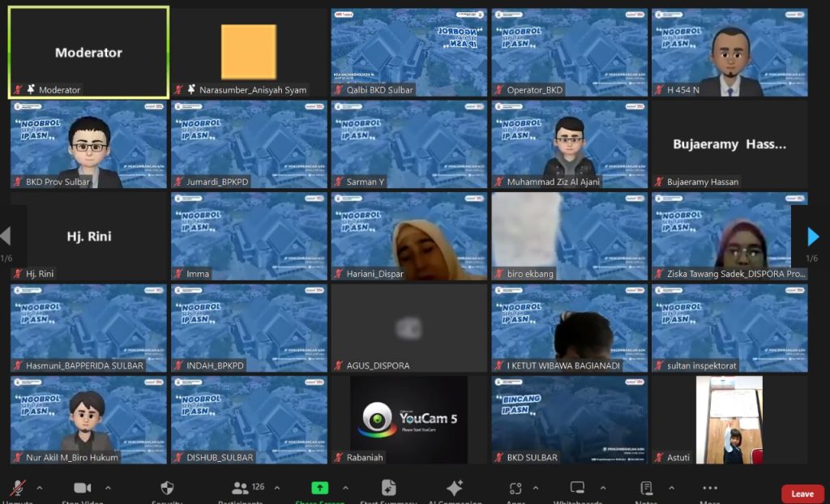Expand share options arrow beside Share Screen

(345, 488)
